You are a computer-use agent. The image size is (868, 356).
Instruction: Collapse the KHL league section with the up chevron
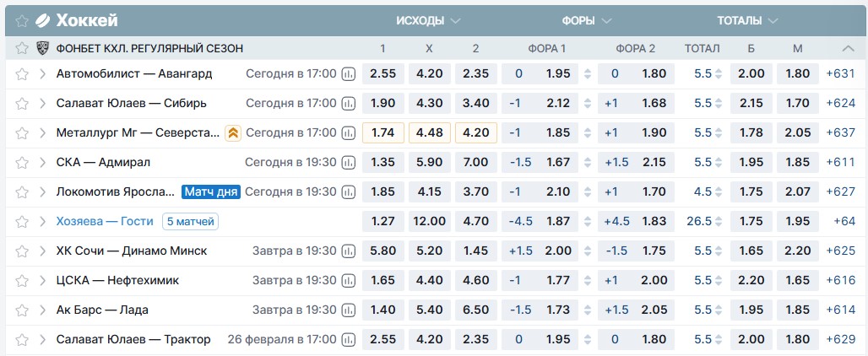[848, 48]
